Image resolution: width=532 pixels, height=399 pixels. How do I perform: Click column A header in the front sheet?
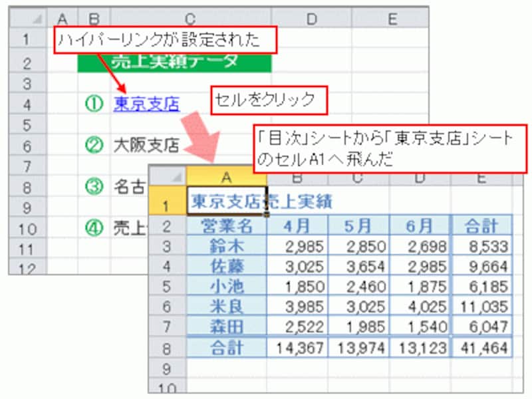click(x=227, y=177)
